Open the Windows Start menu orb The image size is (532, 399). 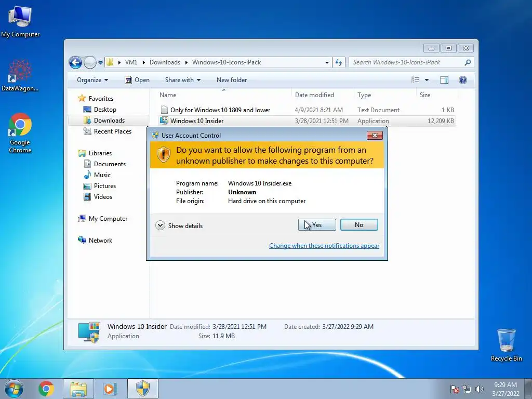point(14,389)
